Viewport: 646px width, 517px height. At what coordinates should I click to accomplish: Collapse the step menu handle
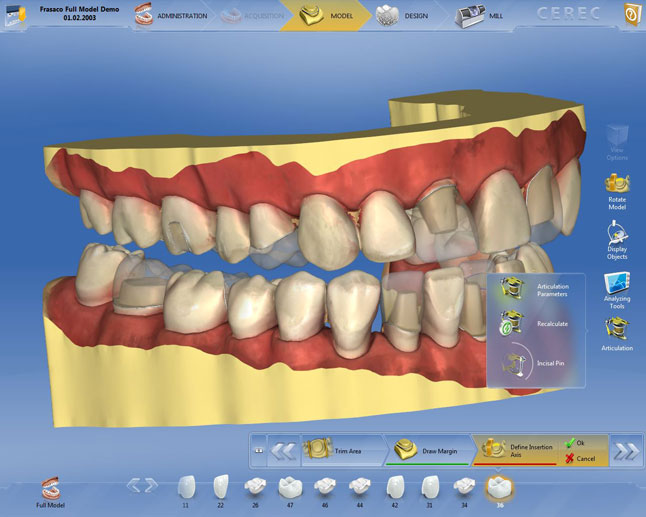tap(259, 451)
